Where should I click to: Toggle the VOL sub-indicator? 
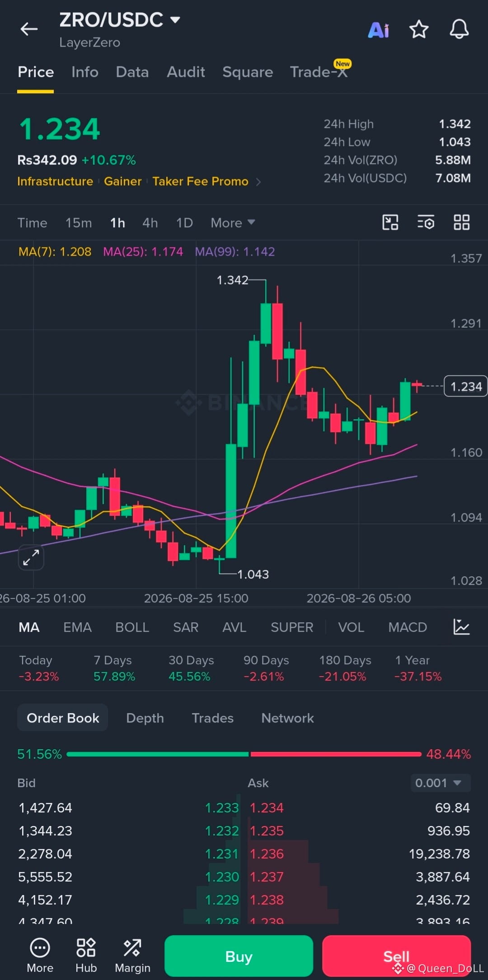pyautogui.click(x=351, y=627)
